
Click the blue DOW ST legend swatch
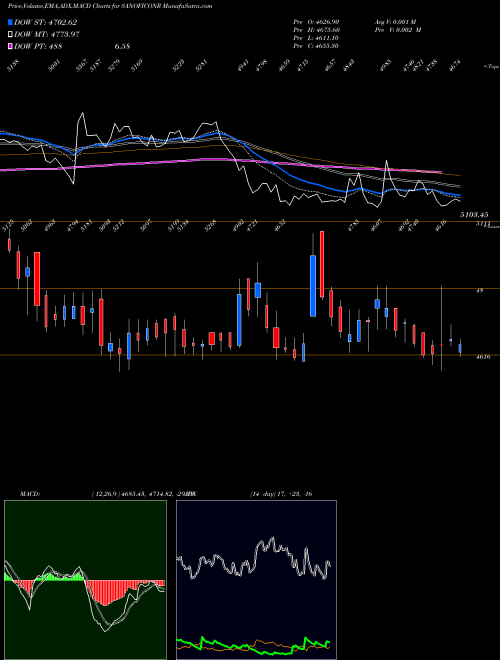click(10, 22)
